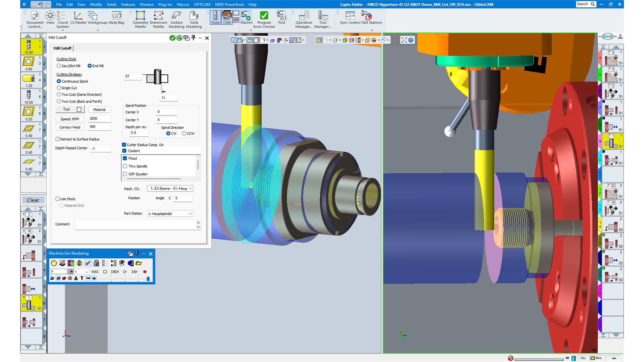Open the Post processor

(x=282, y=18)
